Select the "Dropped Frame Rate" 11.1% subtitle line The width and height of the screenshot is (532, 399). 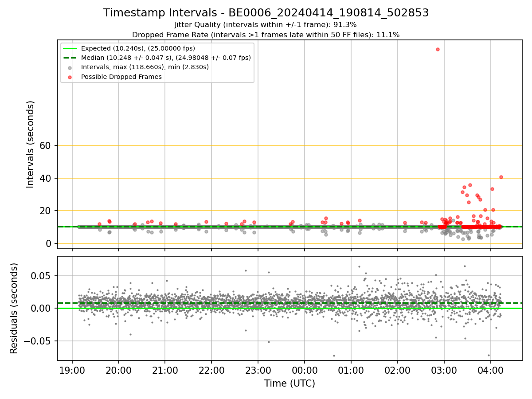[x=266, y=35]
